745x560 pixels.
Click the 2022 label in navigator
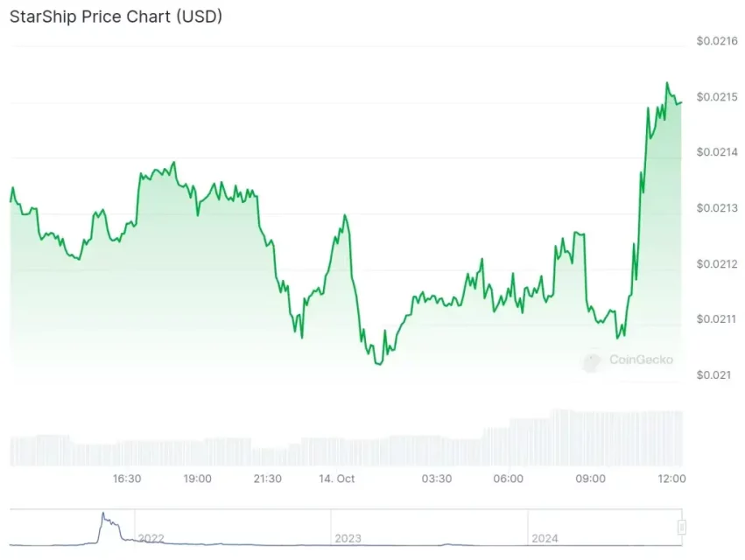[151, 538]
